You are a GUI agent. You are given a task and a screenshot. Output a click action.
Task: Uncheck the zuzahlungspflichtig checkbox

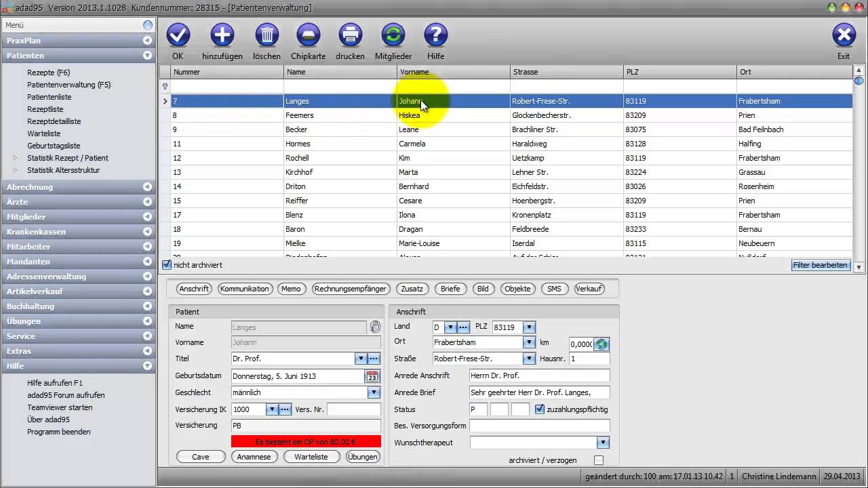540,409
